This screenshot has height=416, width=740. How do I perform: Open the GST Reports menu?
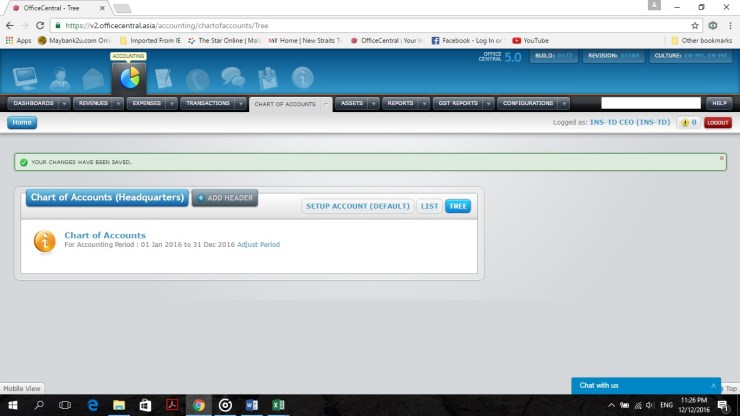(458, 103)
